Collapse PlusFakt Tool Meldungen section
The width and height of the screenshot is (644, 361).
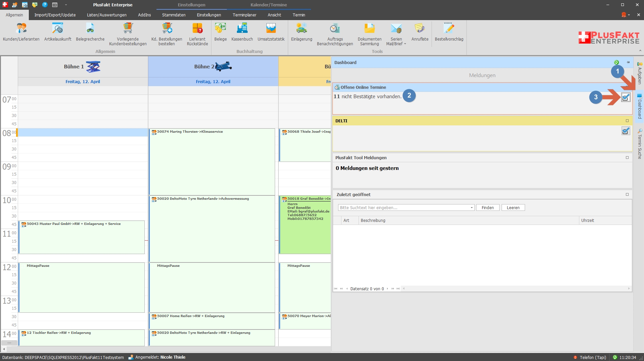point(627,158)
